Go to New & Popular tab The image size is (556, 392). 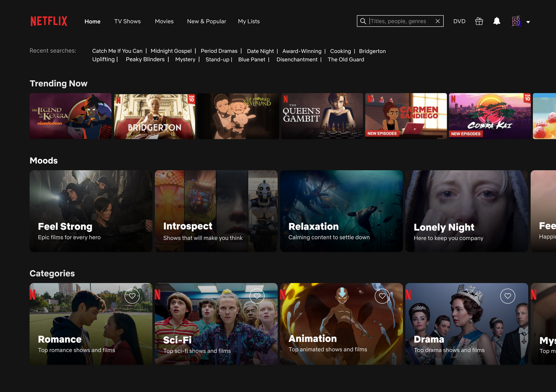coord(206,21)
